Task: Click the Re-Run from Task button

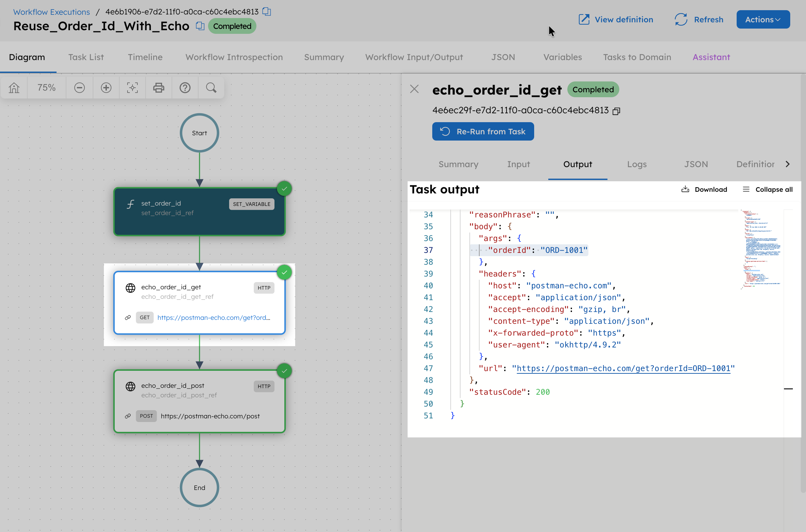Action: point(483,131)
